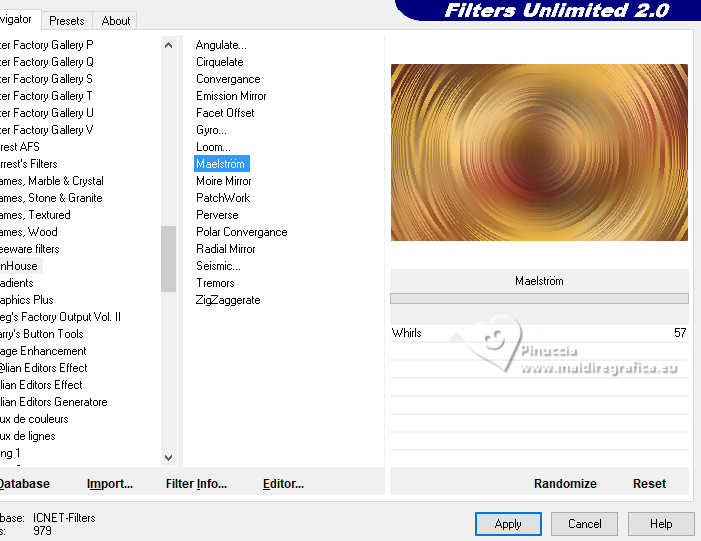Select Italian Editors Generatore category
701x541 pixels.
click(x=54, y=402)
